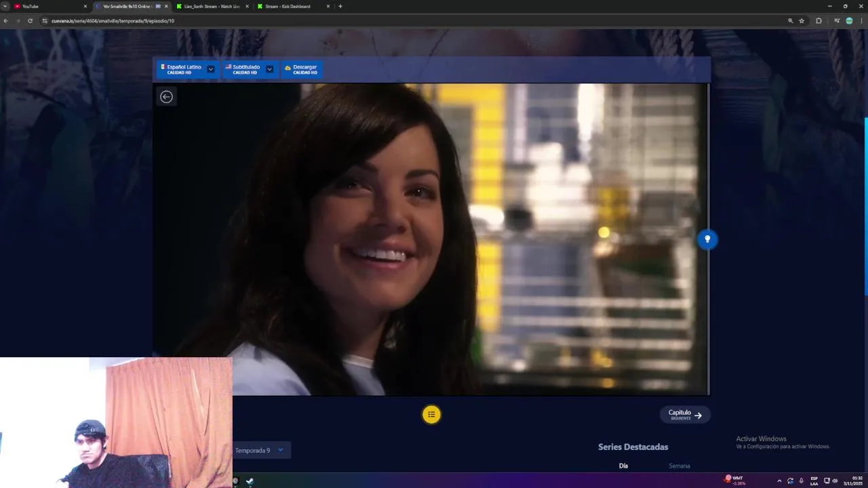Open the network icon in system tray
868x488 pixels.
tap(827, 481)
